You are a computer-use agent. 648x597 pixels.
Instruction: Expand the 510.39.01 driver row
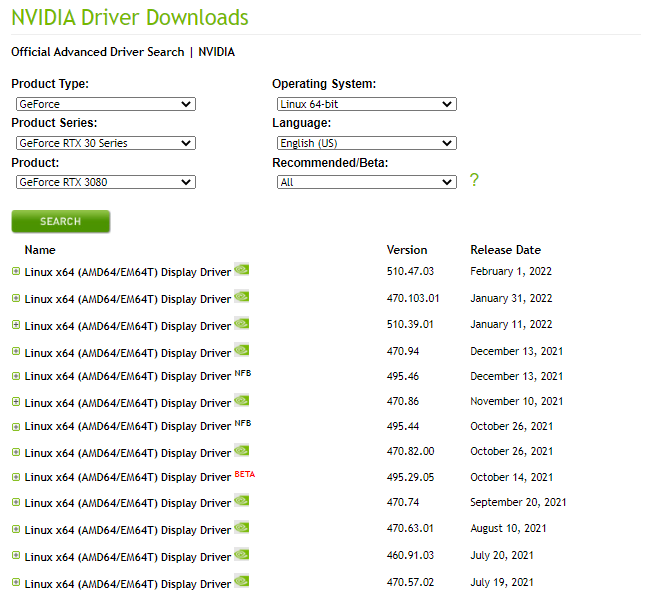click(x=16, y=325)
